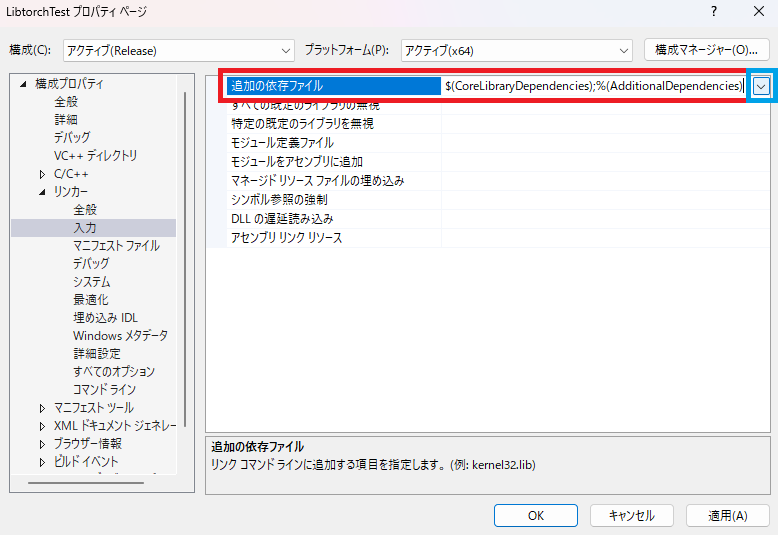The width and height of the screenshot is (778, 535).
Task: Click the 追加の依存ファイル value field
Action: pos(594,87)
